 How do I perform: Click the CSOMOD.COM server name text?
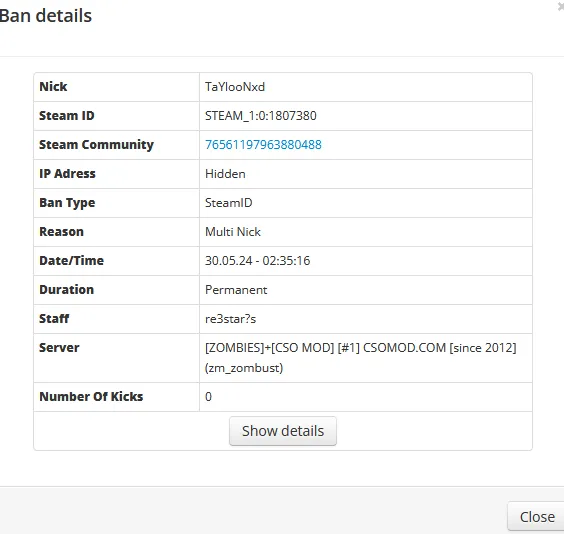[404, 348]
